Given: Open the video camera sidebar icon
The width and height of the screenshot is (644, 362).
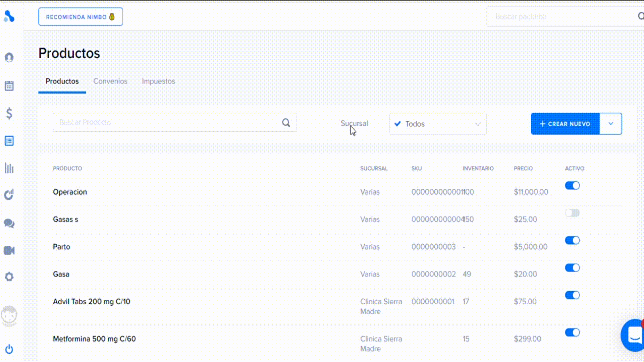Looking at the screenshot, I should point(9,250).
